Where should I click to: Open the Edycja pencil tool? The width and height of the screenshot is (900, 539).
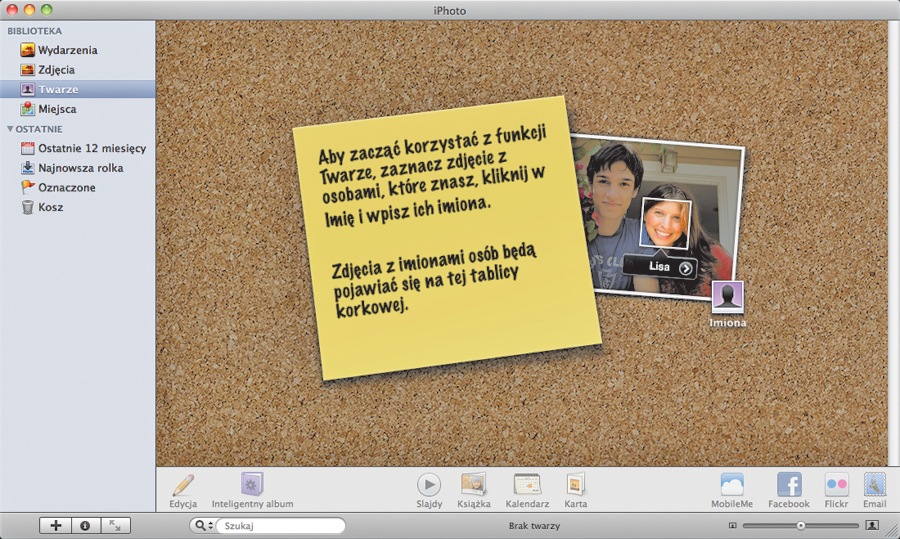pos(182,485)
